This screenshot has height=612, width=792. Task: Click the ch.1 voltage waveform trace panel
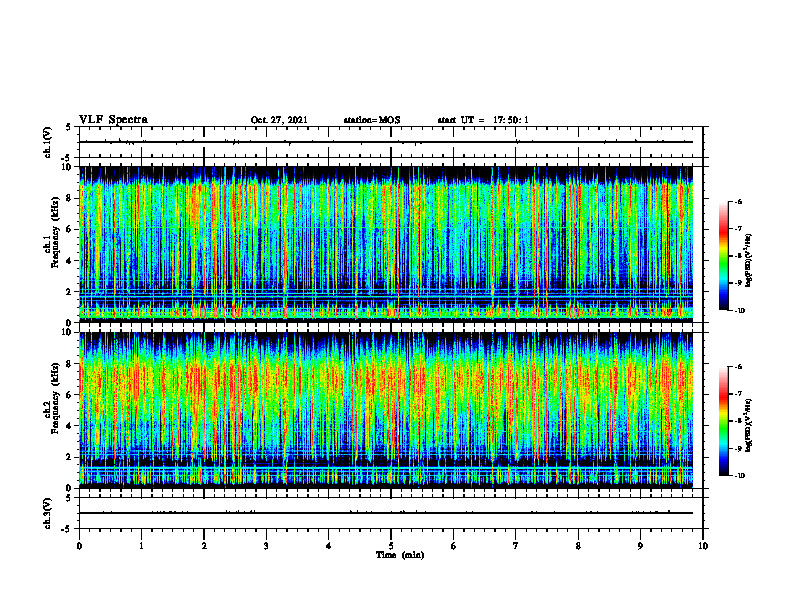[391, 142]
